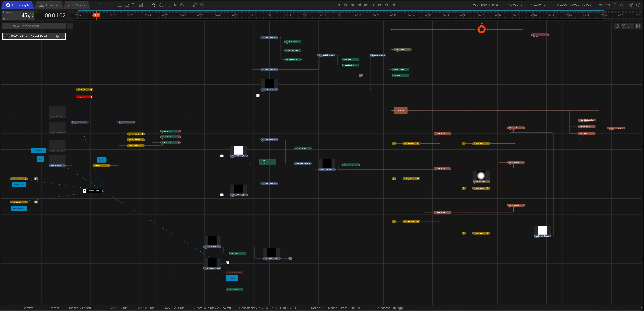Select the Invert node
The height and width of the screenshot is (311, 644).
(267, 164)
